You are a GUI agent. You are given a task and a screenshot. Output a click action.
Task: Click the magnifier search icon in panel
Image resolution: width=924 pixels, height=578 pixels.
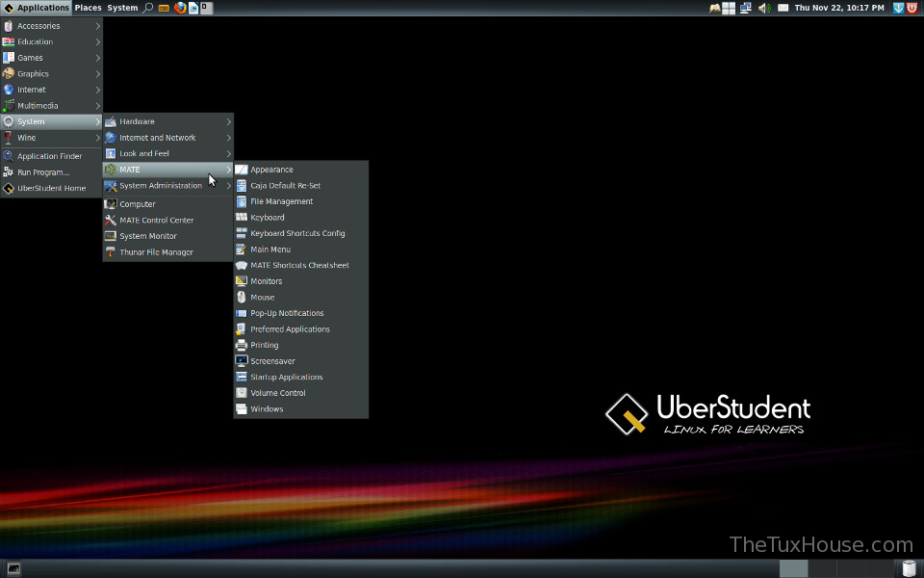[x=148, y=8]
